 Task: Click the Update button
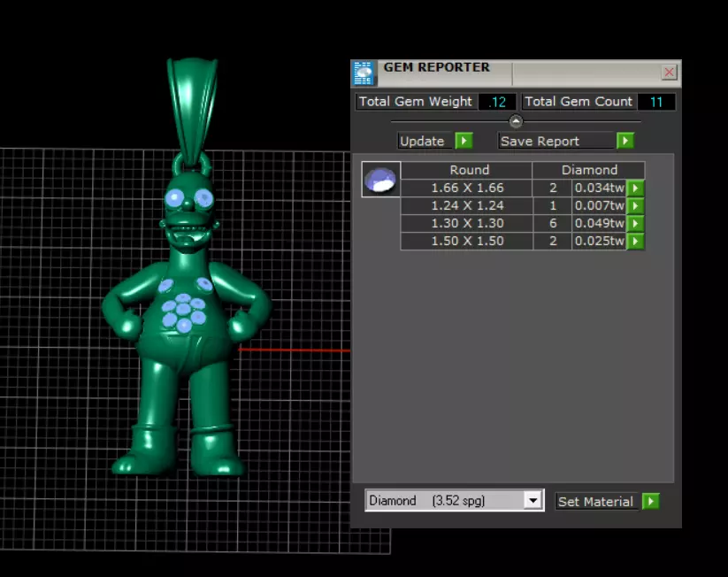[425, 141]
